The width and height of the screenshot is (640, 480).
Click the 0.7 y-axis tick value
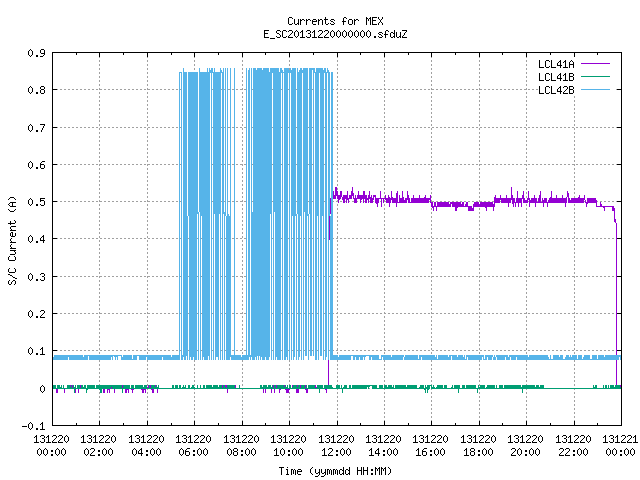36,128
